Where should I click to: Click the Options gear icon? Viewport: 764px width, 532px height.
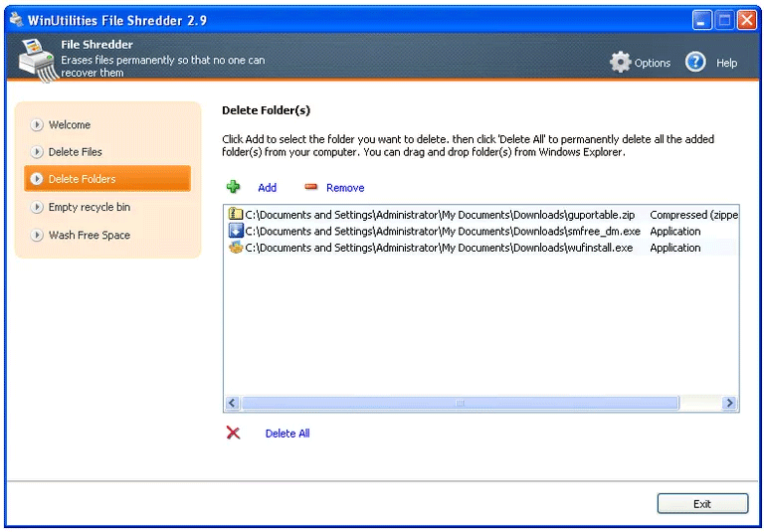coord(620,63)
